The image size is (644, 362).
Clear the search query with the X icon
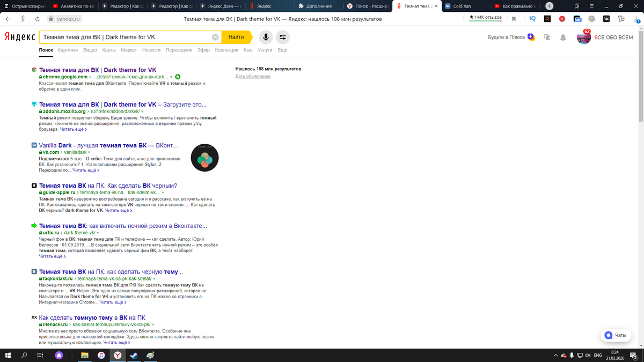pos(215,37)
